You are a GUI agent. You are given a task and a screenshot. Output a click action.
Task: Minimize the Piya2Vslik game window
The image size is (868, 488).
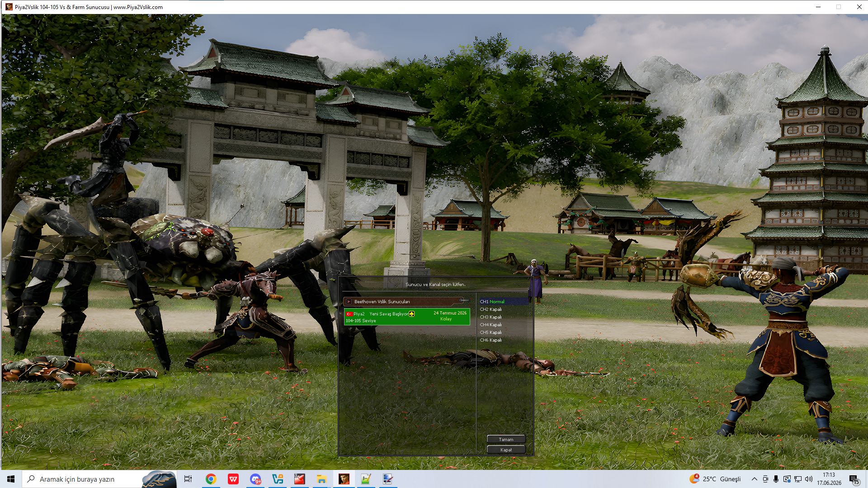point(818,7)
